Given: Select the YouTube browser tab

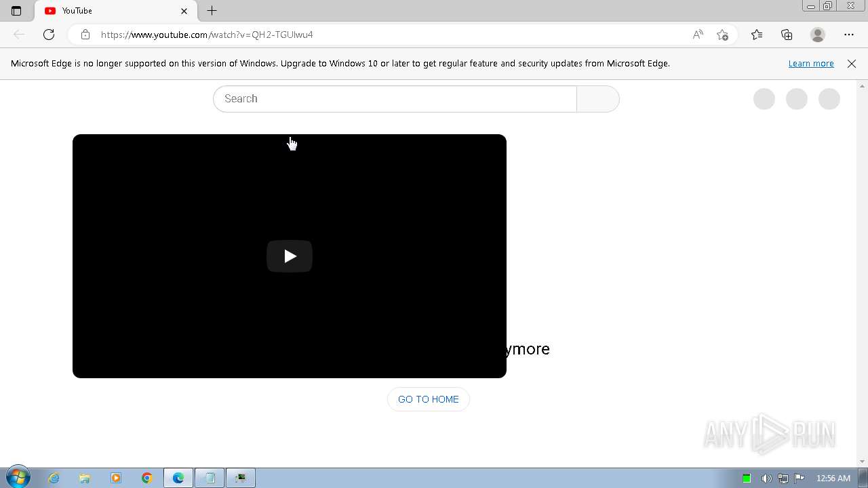Looking at the screenshot, I should (115, 11).
